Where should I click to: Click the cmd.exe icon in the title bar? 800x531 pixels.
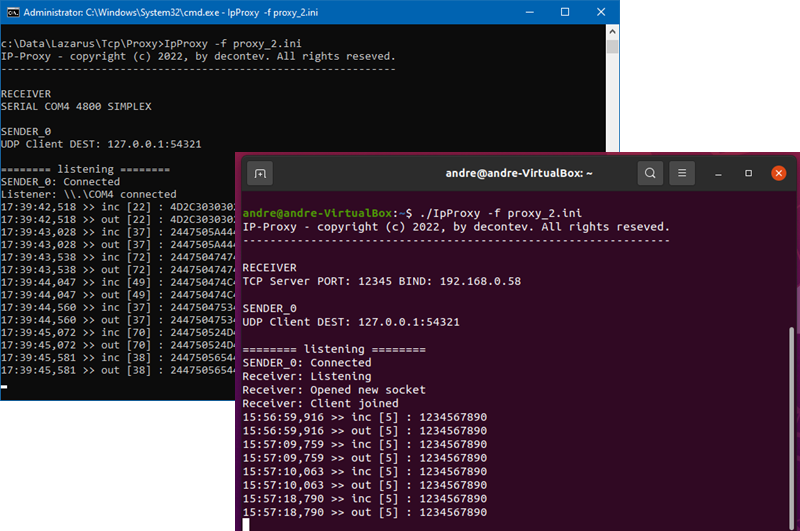(11, 13)
